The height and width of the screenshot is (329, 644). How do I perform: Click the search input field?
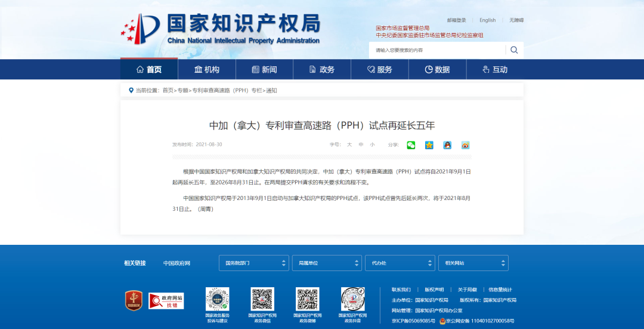point(437,50)
